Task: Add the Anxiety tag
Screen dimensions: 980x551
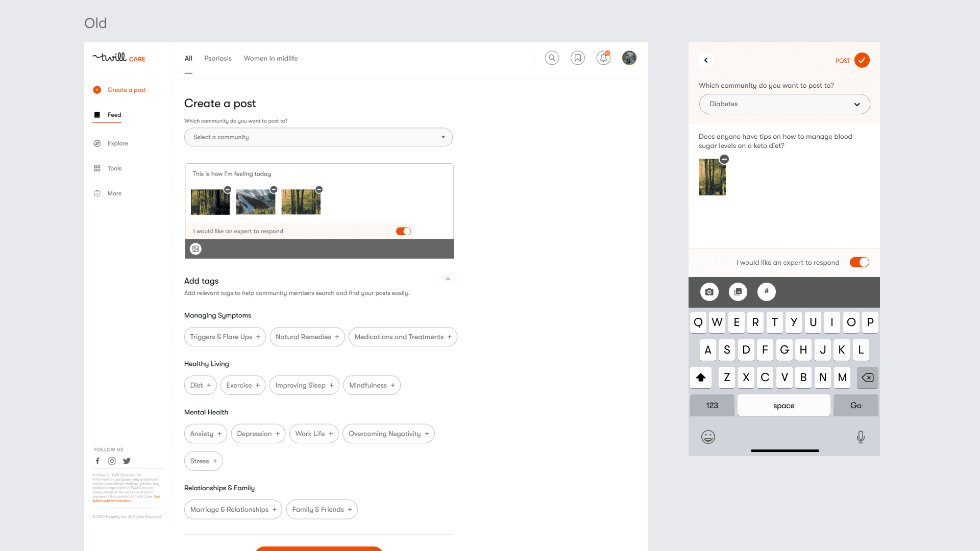Action: (205, 434)
